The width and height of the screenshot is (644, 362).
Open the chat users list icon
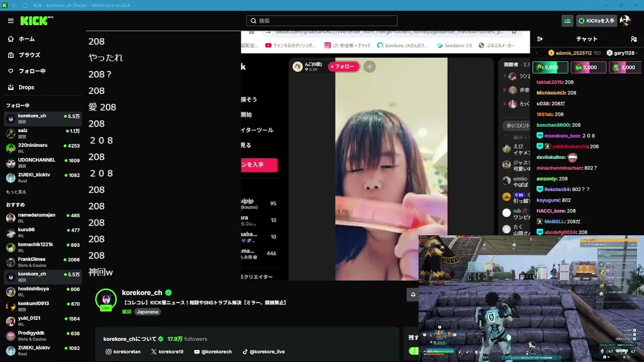pyautogui.click(x=633, y=39)
